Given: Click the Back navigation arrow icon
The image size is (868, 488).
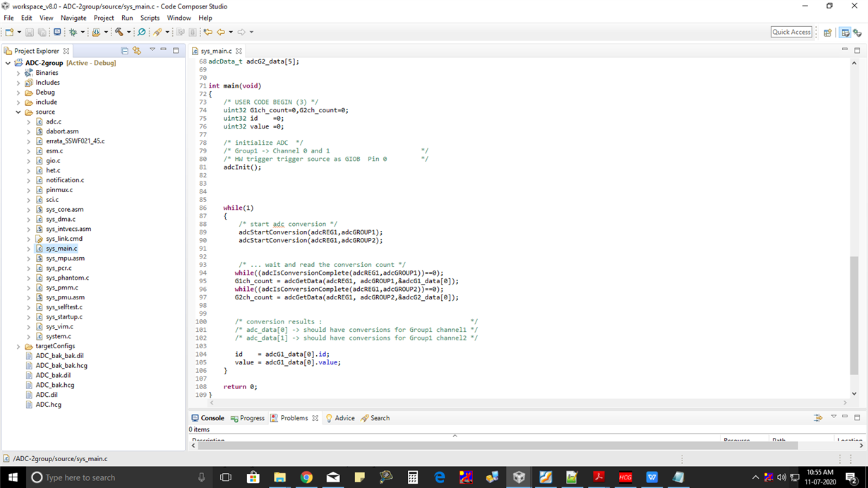Looking at the screenshot, I should click(221, 32).
